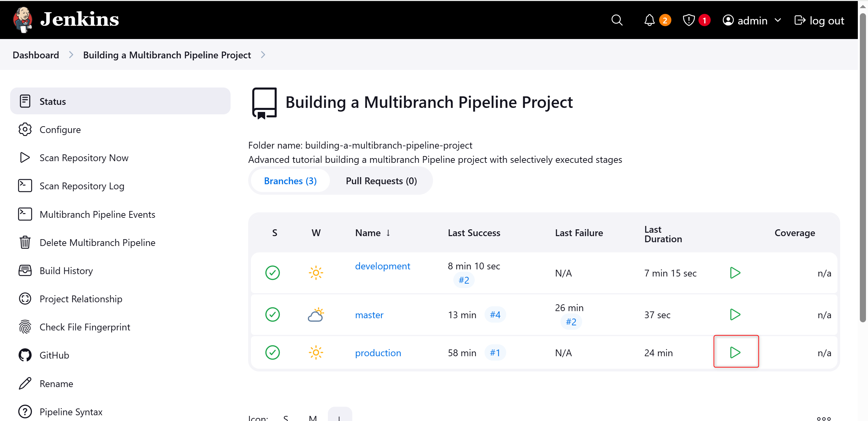Image resolution: width=868 pixels, height=421 pixels.
Task: Click the Scan Repository Now play icon
Action: pyautogui.click(x=25, y=158)
